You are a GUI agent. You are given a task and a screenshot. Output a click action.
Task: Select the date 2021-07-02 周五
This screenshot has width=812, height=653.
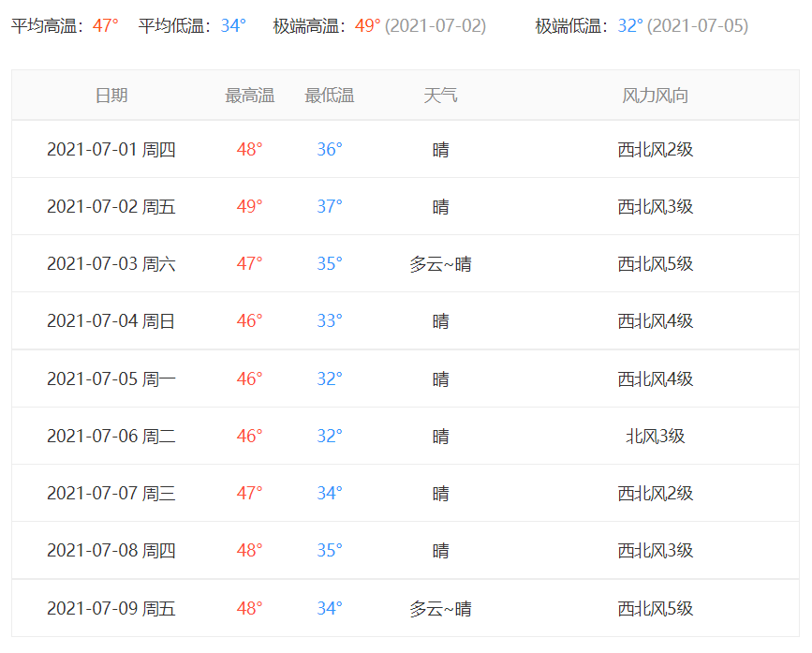click(111, 207)
